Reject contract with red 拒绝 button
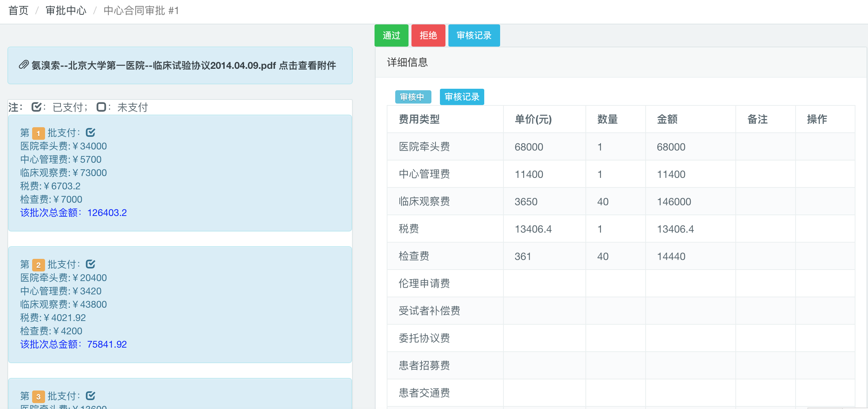 [428, 36]
